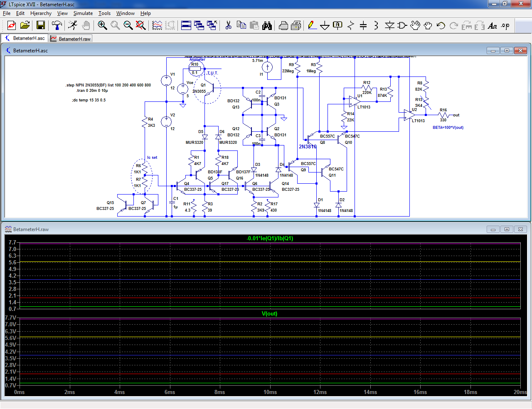Click the -0.01*Ie(Q1)/Ib(Q1) trace label
The height and width of the screenshot is (409, 532).
coord(270,239)
